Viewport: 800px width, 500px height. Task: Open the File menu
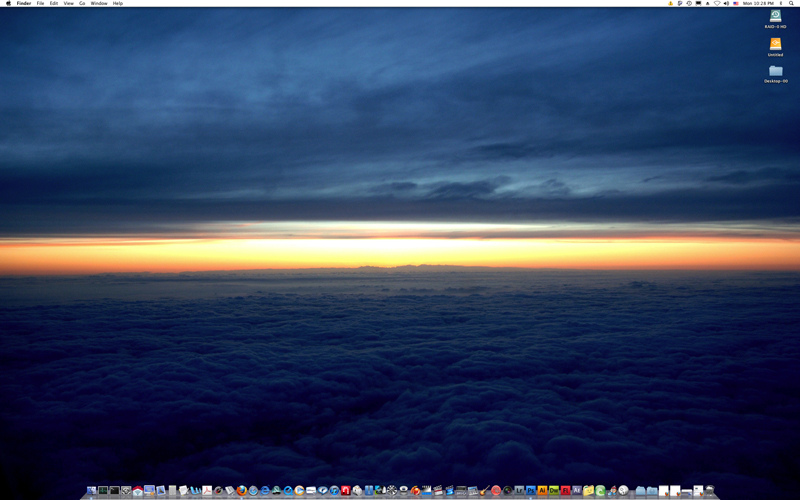pyautogui.click(x=40, y=3)
